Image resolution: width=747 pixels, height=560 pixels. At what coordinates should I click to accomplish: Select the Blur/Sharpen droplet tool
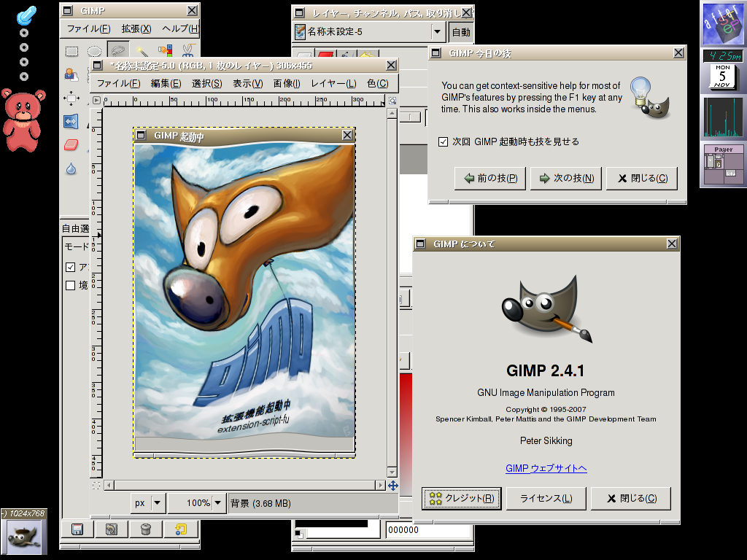tap(71, 168)
